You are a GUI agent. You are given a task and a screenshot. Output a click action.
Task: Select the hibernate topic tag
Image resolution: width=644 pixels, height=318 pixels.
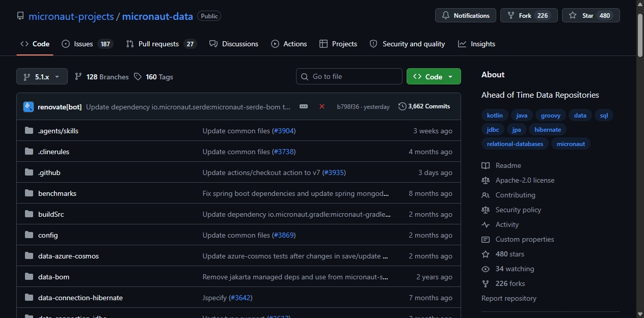tap(548, 130)
